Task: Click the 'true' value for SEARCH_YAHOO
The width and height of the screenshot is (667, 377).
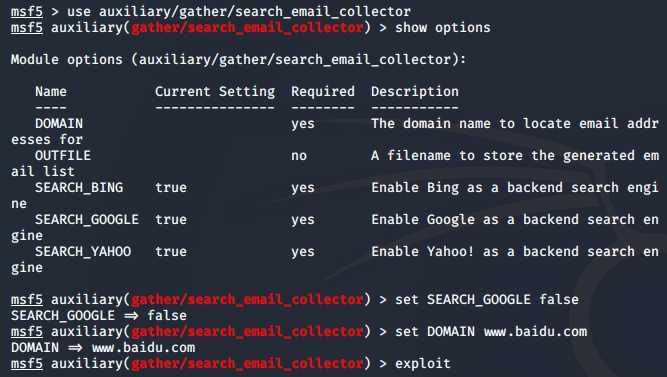Action: click(171, 251)
